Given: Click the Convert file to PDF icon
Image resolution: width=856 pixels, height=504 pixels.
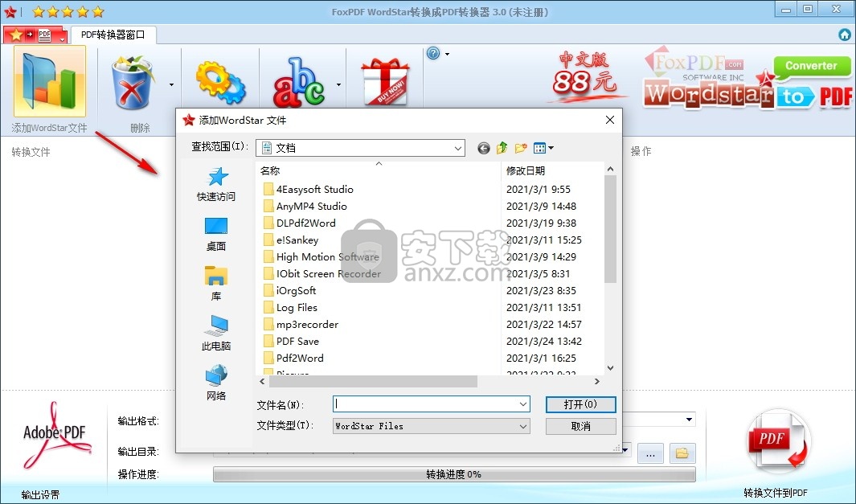Looking at the screenshot, I should coord(777,441).
